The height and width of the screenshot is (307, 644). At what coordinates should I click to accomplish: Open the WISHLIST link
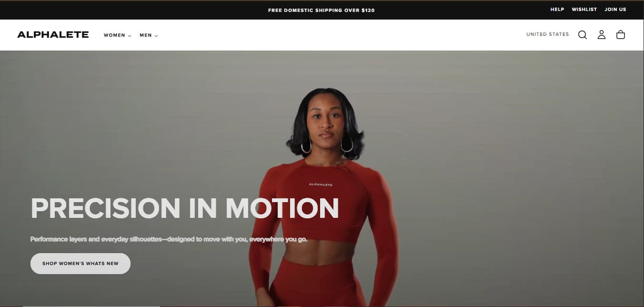584,10
